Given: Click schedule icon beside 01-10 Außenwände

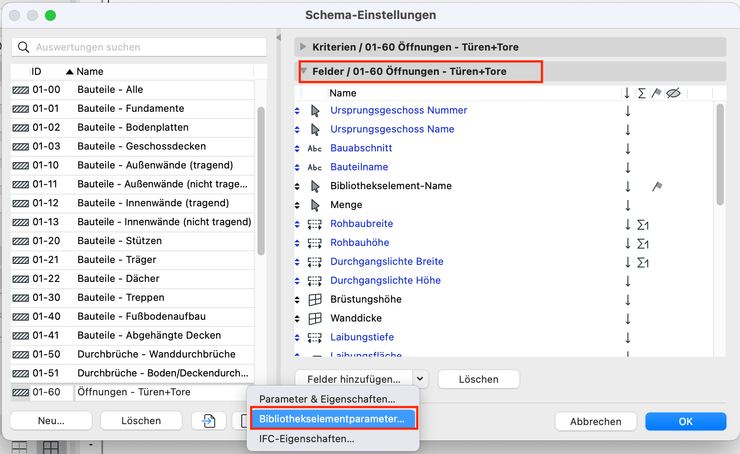Looking at the screenshot, I should tap(20, 165).
